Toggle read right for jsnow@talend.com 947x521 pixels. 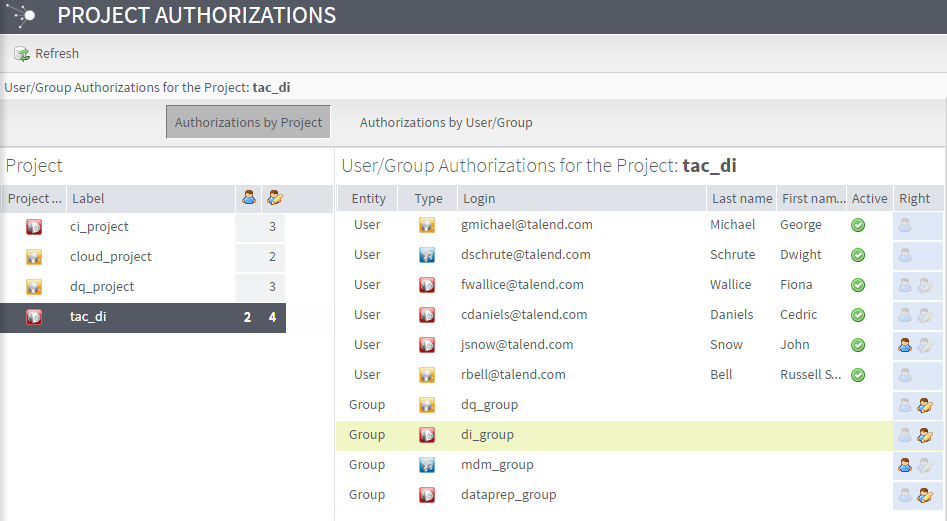click(905, 345)
